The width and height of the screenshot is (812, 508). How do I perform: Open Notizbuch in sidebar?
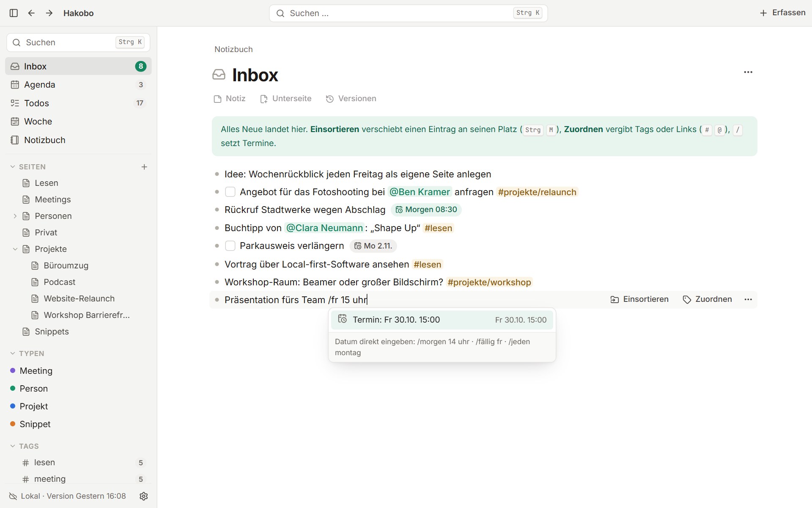[78, 140]
